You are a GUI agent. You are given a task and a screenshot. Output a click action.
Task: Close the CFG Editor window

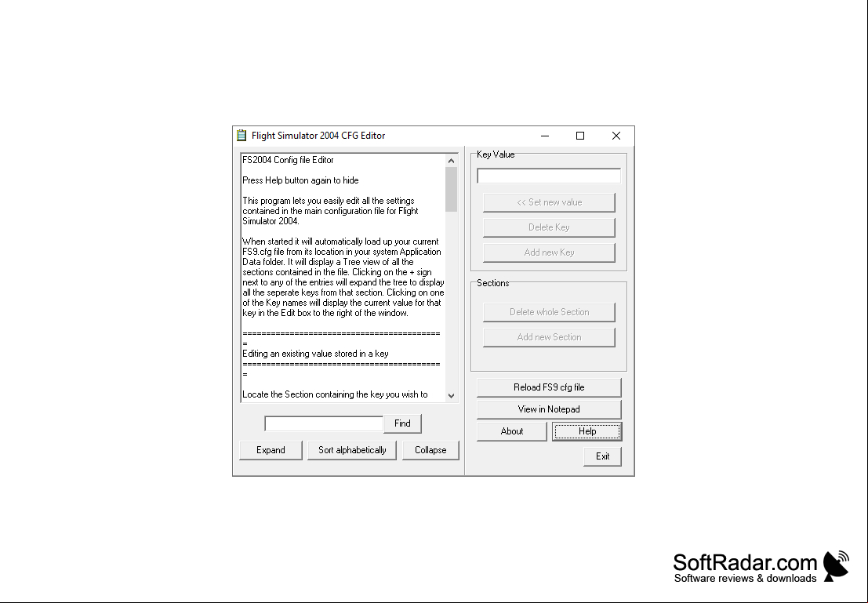pos(616,136)
